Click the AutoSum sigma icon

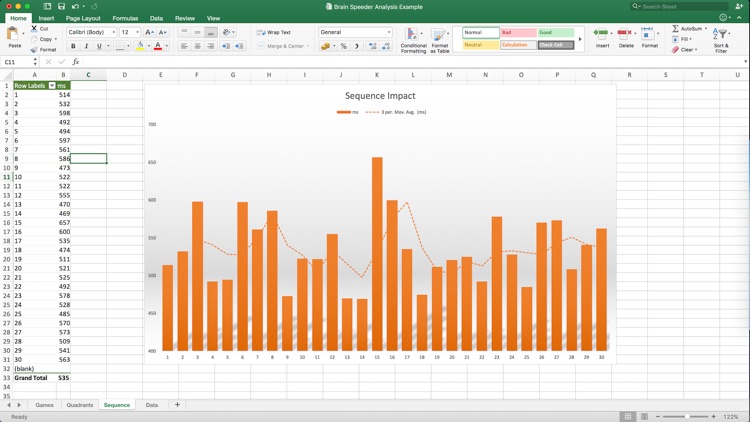click(x=675, y=29)
